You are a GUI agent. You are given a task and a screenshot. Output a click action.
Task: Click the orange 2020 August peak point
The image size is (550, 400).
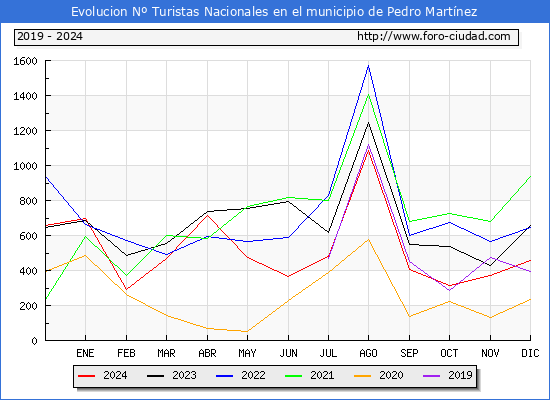pyautogui.click(x=368, y=240)
